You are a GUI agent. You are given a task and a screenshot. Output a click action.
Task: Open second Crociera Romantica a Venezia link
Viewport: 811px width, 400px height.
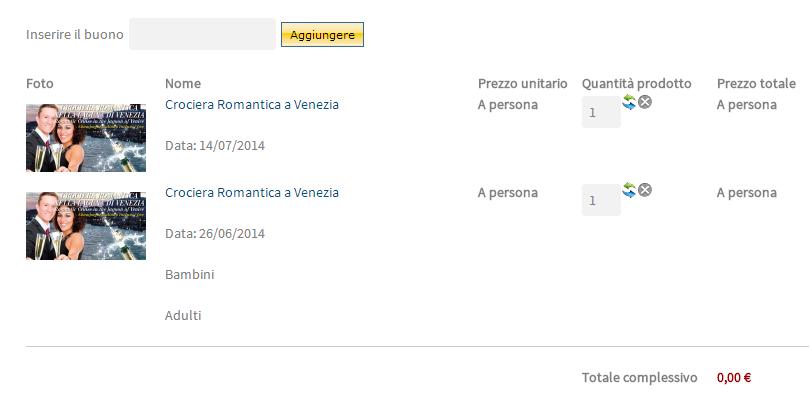click(x=252, y=192)
